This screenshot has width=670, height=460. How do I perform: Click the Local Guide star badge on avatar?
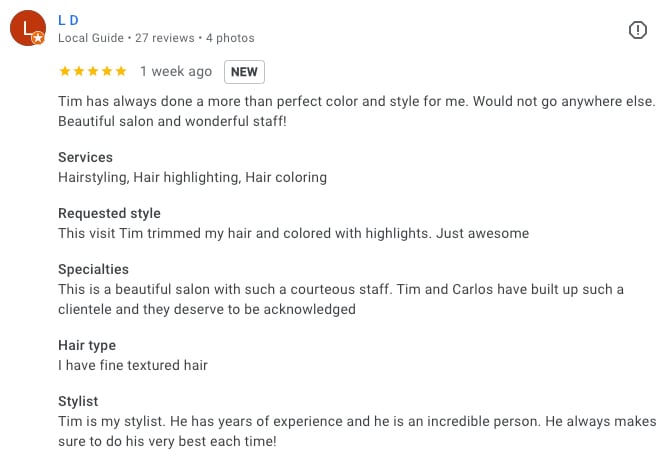(38, 38)
